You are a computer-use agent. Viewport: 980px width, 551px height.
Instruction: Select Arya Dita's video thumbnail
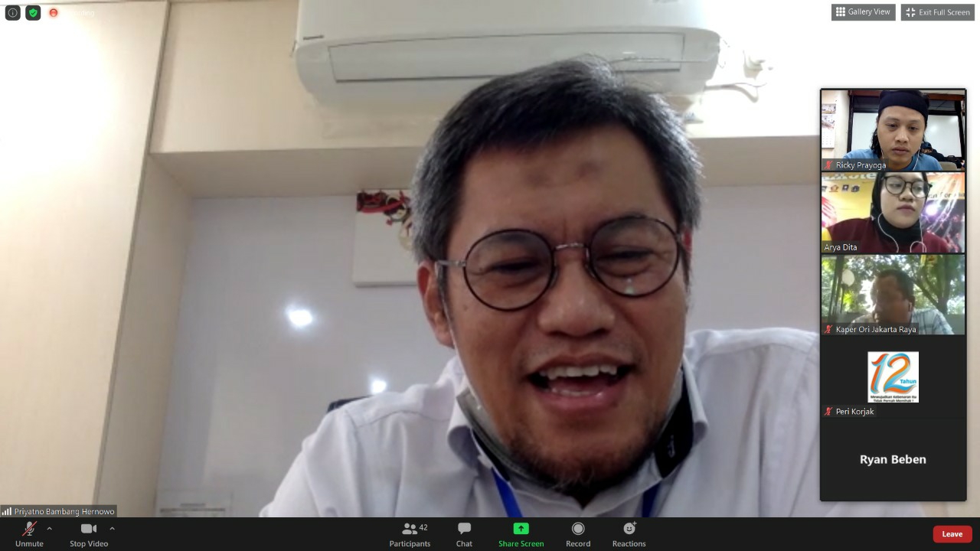893,212
